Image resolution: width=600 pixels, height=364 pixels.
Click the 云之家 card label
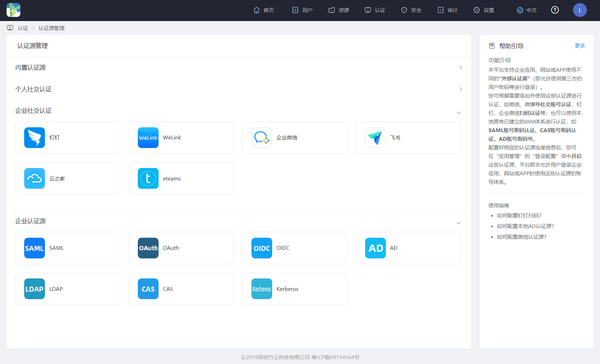(57, 179)
